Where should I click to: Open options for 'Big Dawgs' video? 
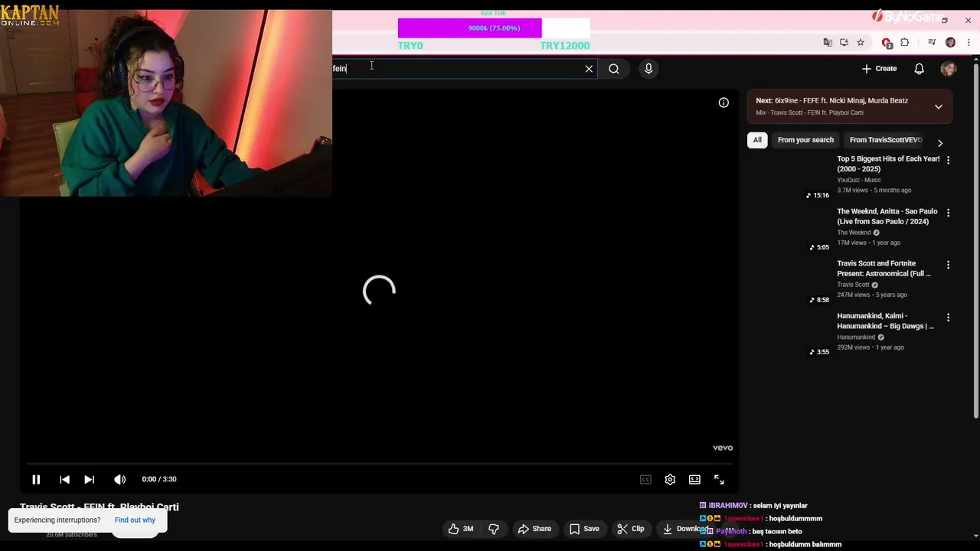(949, 317)
